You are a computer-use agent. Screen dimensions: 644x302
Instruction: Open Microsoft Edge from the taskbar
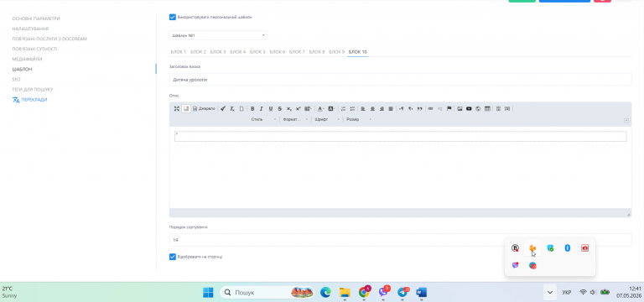(325, 292)
